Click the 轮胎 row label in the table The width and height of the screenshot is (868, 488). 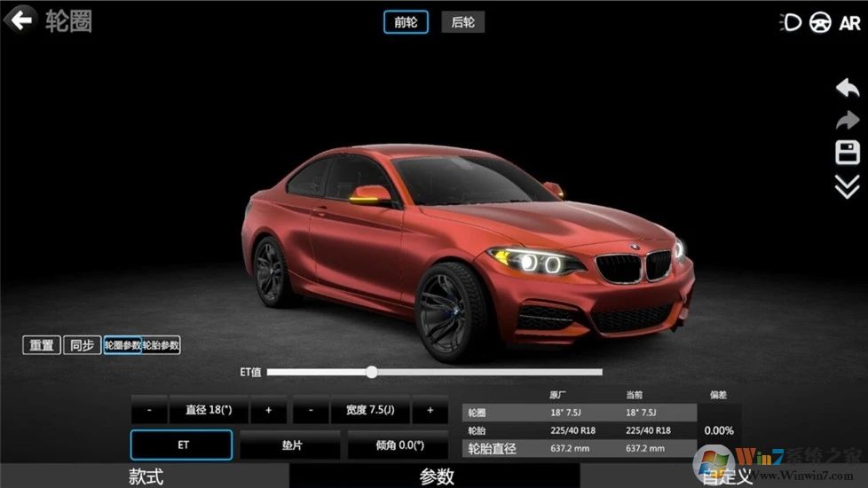point(477,430)
